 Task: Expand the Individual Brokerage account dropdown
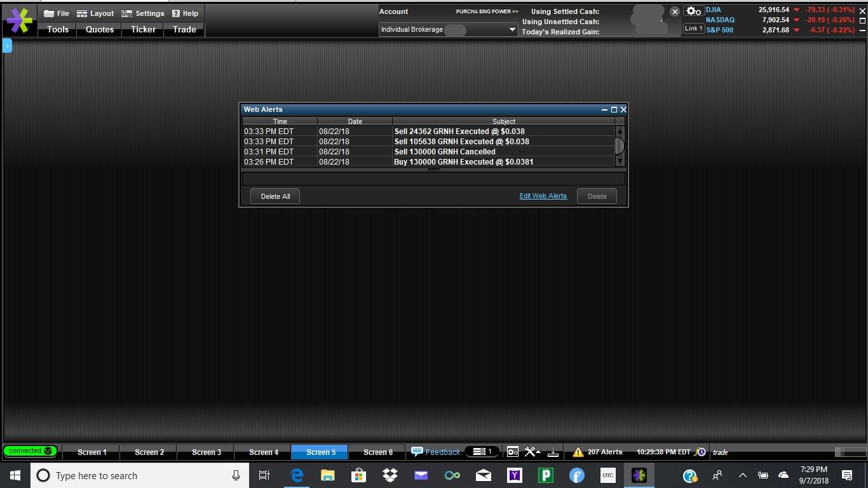click(x=512, y=30)
